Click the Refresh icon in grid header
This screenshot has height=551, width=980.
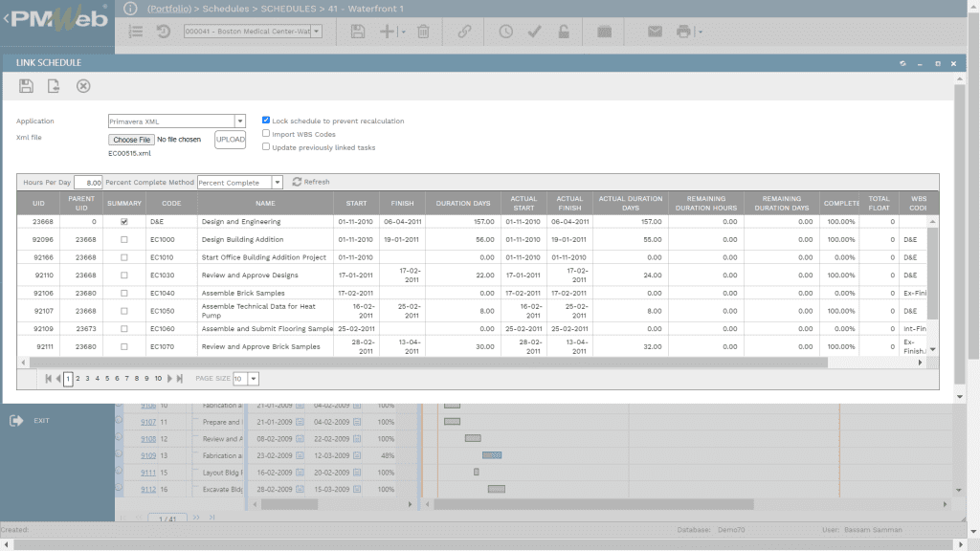[297, 182]
